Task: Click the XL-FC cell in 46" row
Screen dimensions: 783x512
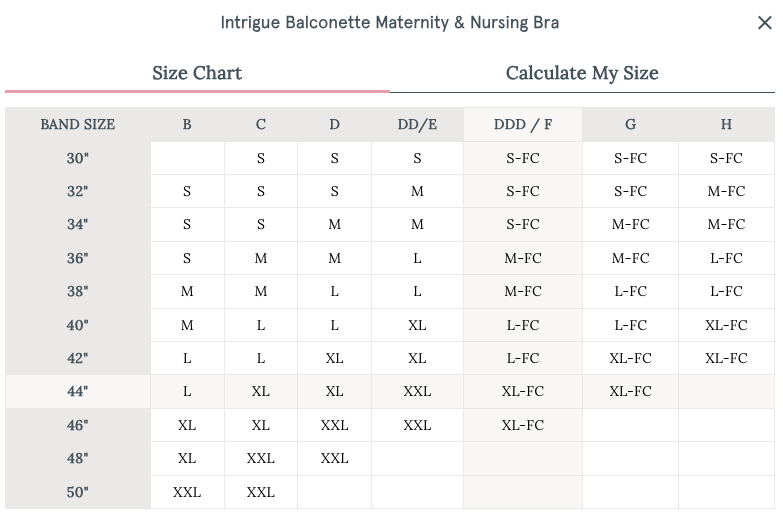Action: point(523,425)
